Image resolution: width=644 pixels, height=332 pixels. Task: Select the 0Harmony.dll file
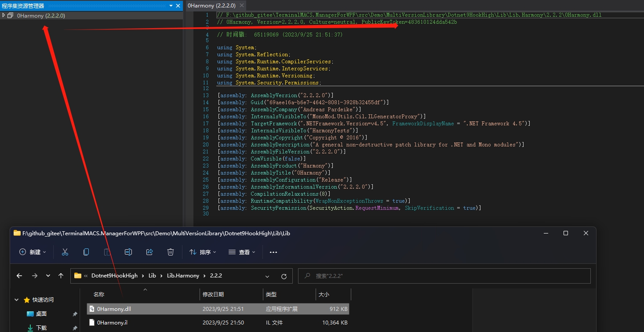coord(218,309)
